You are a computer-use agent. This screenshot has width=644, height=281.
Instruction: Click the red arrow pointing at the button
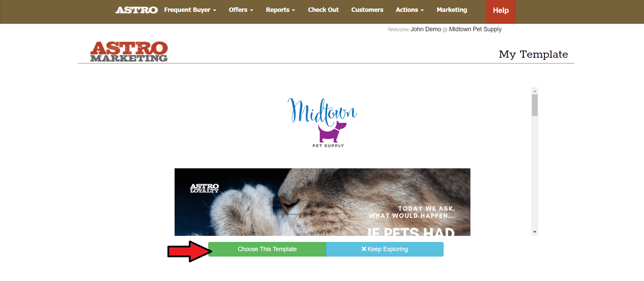190,251
